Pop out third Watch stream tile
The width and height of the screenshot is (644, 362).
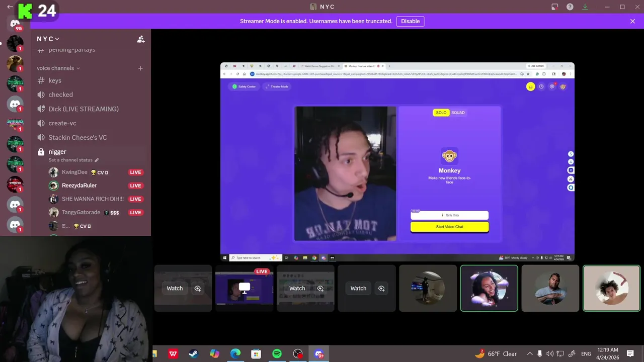point(320,289)
